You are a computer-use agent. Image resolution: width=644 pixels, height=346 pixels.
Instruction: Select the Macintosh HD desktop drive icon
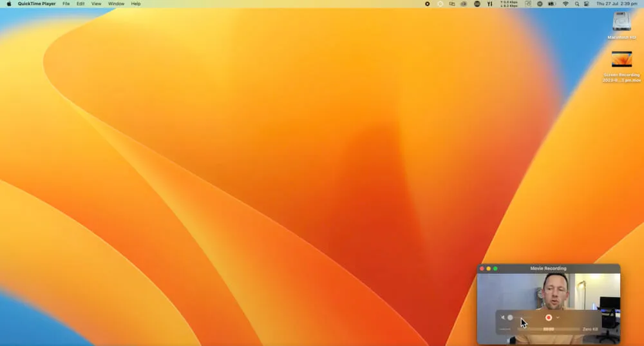coord(621,22)
